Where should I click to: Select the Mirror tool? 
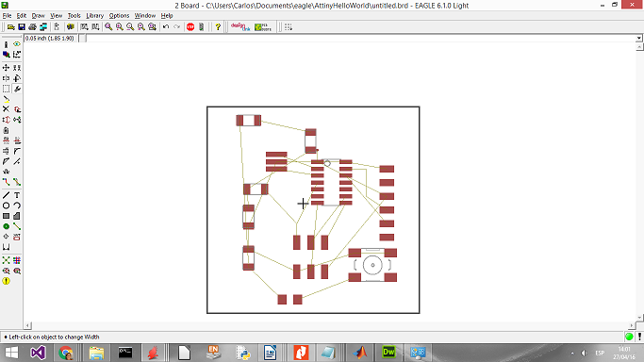tap(7, 78)
